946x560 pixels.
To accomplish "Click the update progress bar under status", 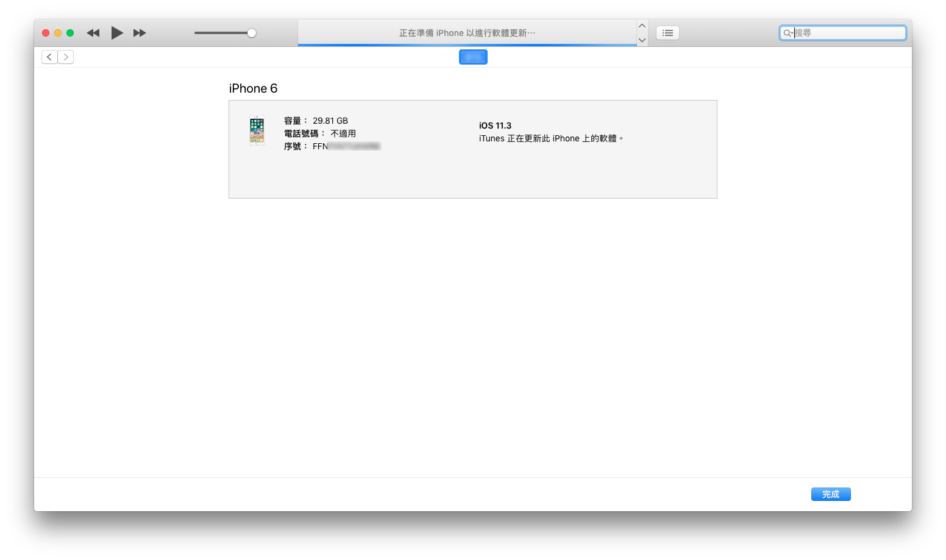I will 467,44.
